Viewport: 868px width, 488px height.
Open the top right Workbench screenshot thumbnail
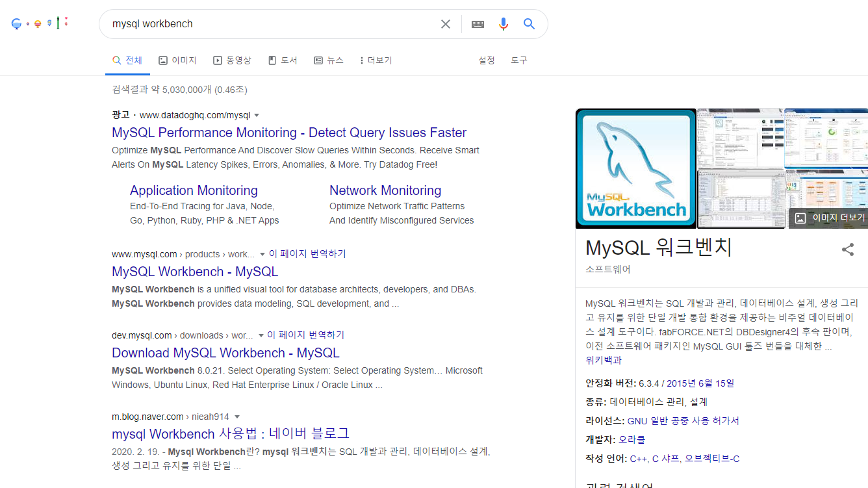pos(826,138)
